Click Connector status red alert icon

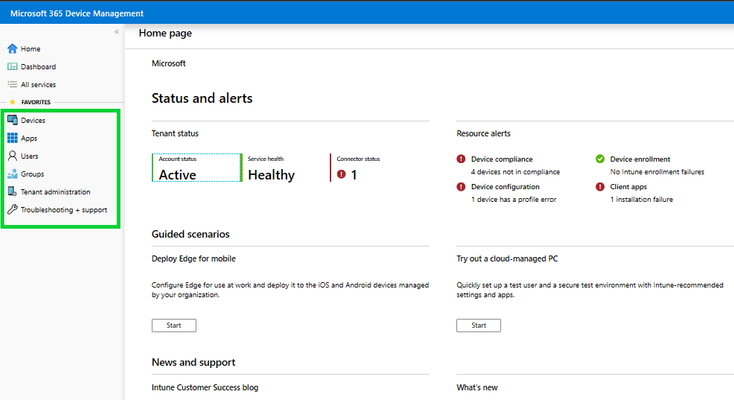click(x=341, y=174)
